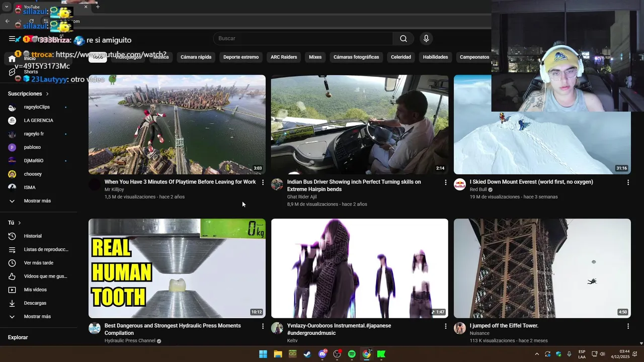Select the Mixes filter chip
Screen dimensions: 644x362
point(315,57)
